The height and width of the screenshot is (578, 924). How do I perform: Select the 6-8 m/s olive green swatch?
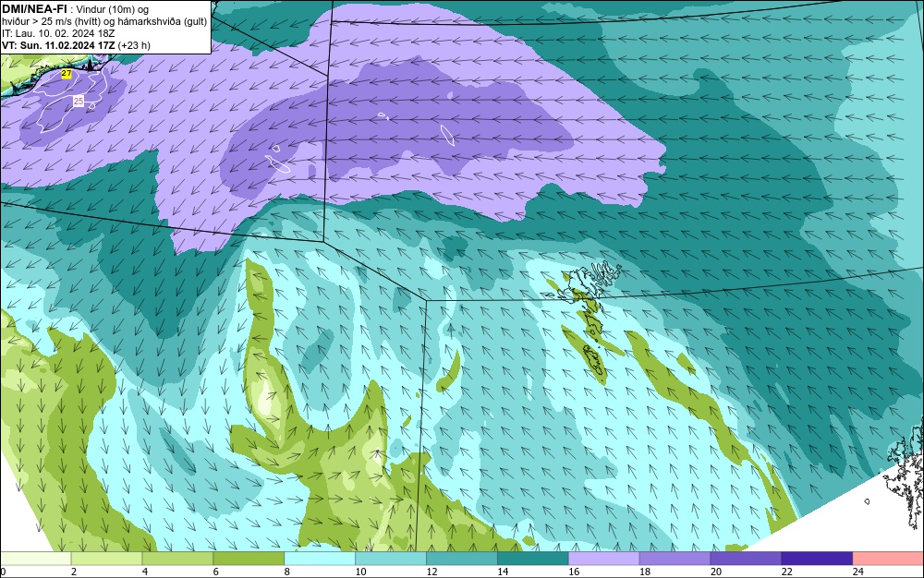249,559
